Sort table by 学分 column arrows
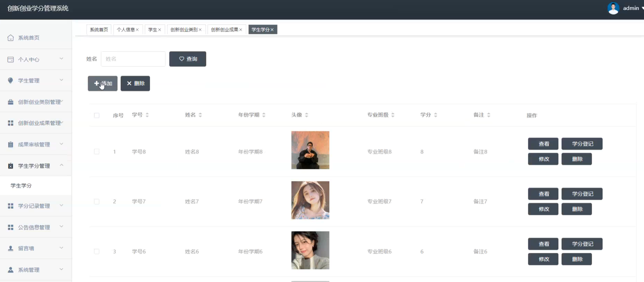 [x=436, y=115]
